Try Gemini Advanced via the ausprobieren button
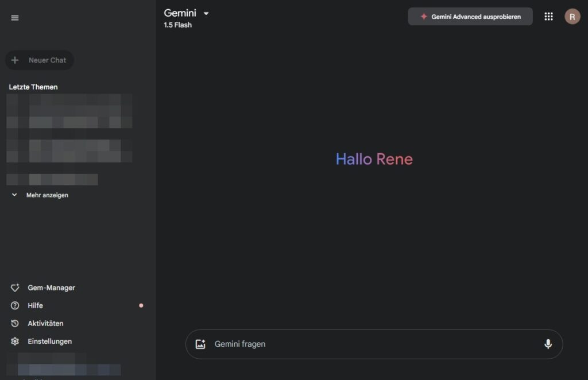Image resolution: width=588 pixels, height=380 pixels. point(470,17)
